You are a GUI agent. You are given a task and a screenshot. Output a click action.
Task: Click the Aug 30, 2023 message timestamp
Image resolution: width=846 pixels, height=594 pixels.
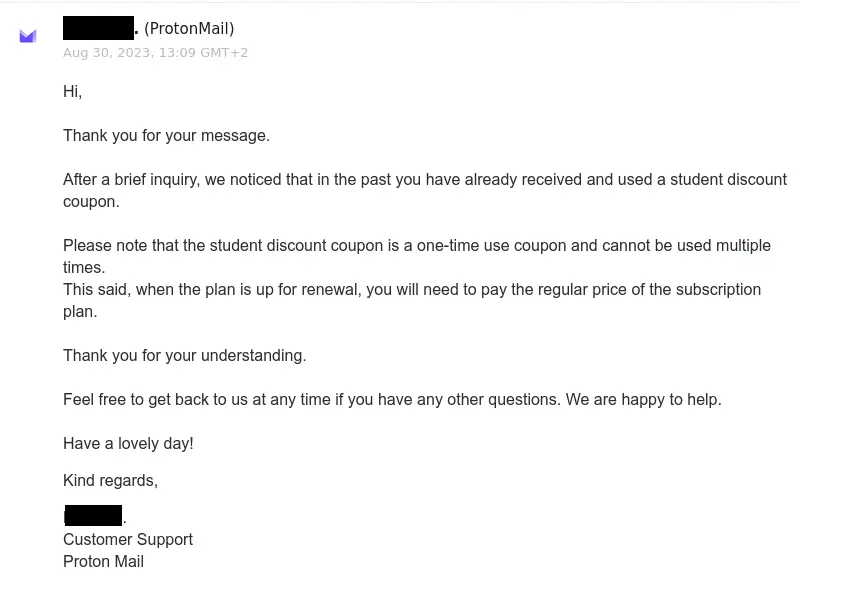(155, 53)
